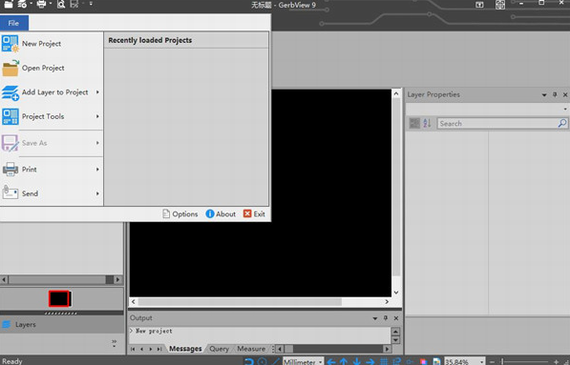Click the New Project icon
570x365 pixels.
coord(10,44)
